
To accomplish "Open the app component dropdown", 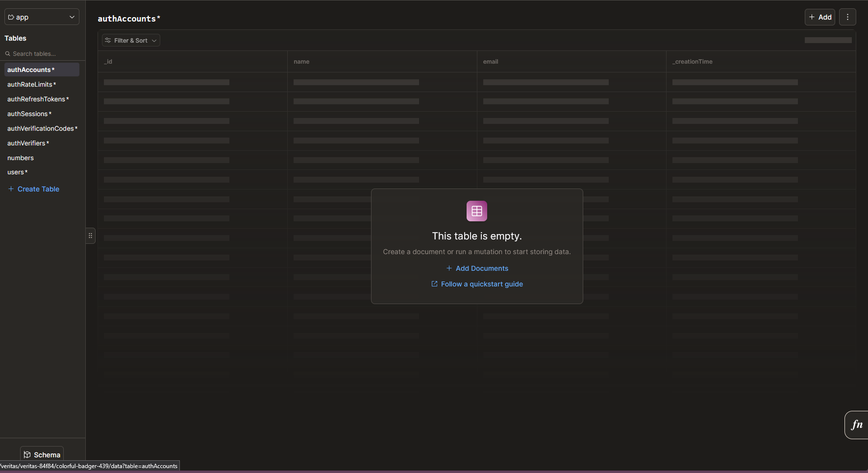I will [42, 17].
